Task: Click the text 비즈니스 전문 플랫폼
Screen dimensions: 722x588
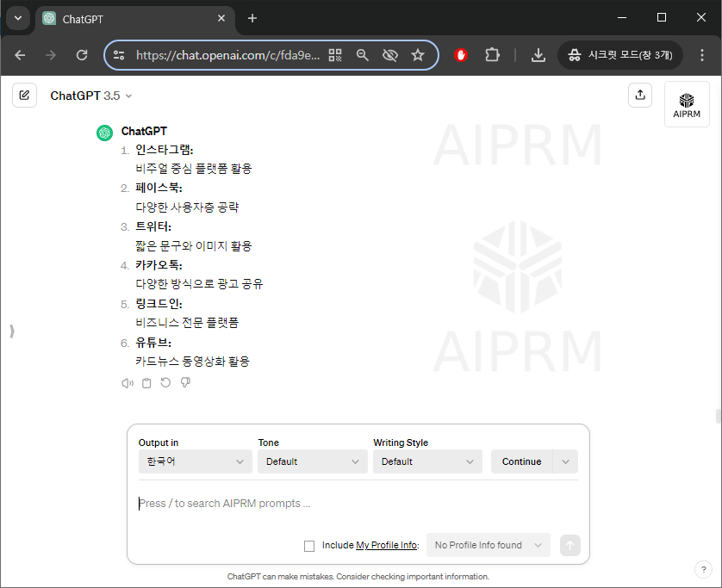Action: coord(187,323)
